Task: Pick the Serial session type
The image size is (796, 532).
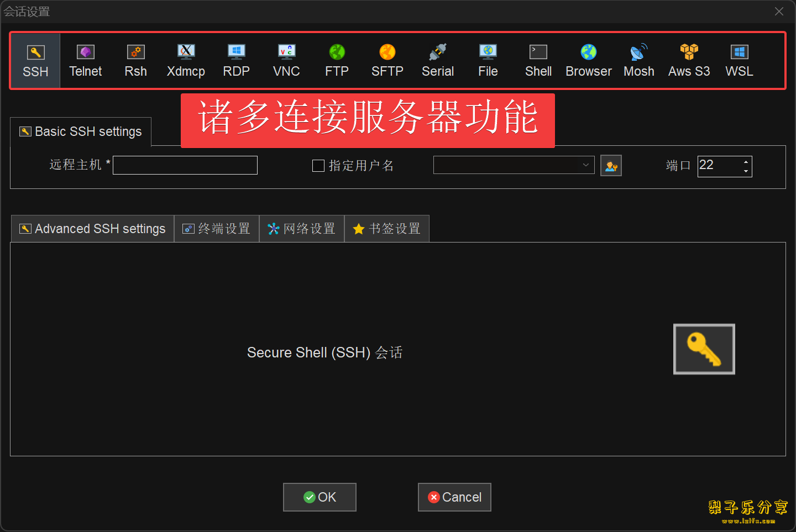Action: pyautogui.click(x=438, y=61)
